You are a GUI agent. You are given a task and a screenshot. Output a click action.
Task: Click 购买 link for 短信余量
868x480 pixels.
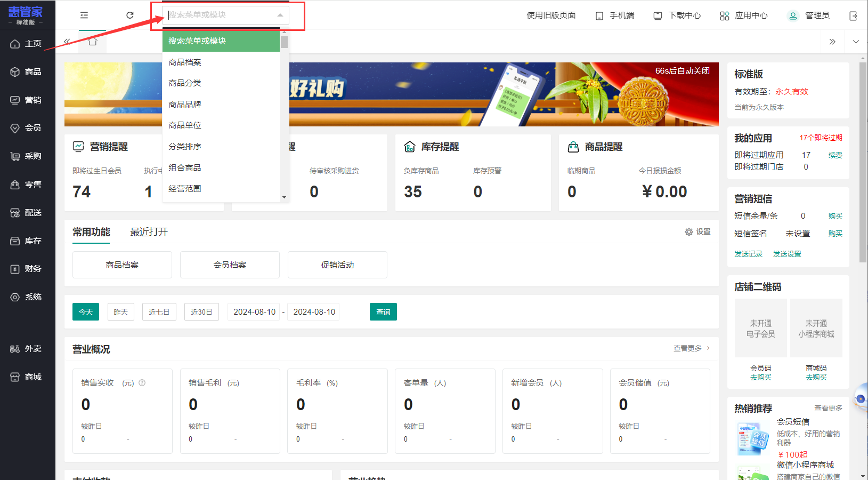(835, 216)
